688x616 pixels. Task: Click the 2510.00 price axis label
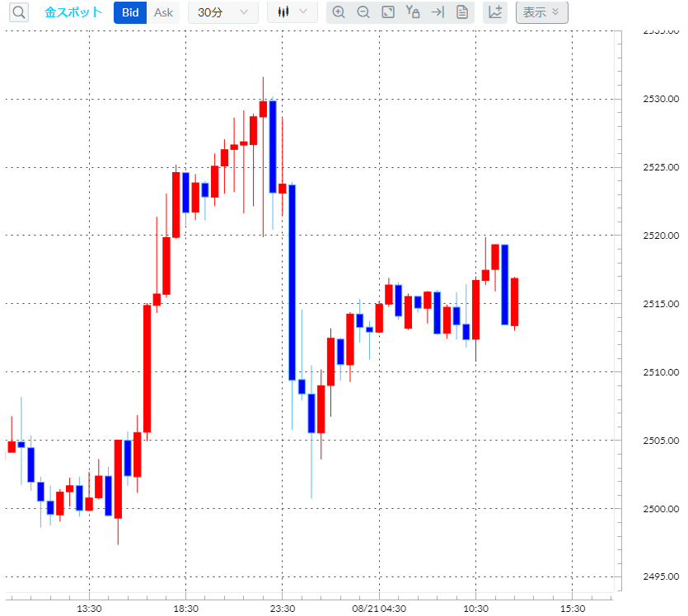click(x=661, y=372)
